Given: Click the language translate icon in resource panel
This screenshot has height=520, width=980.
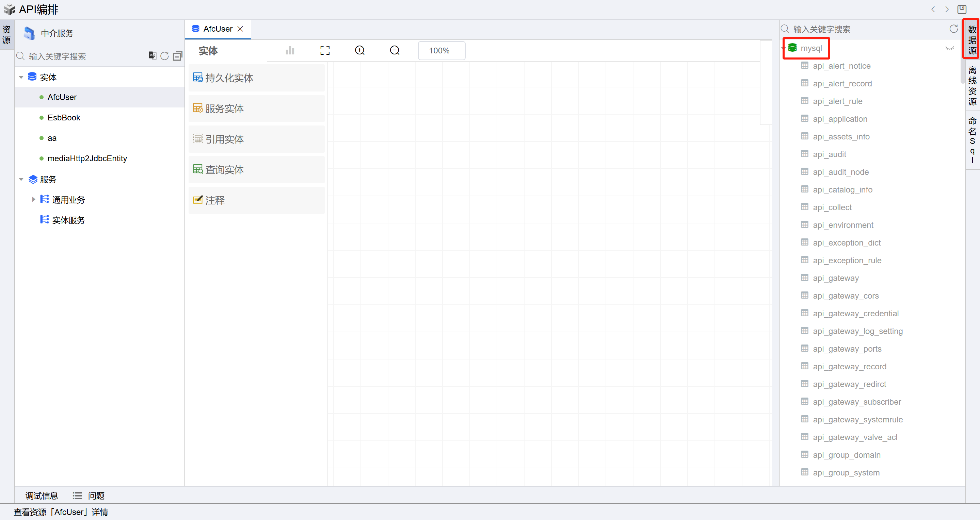Looking at the screenshot, I should click(x=152, y=56).
